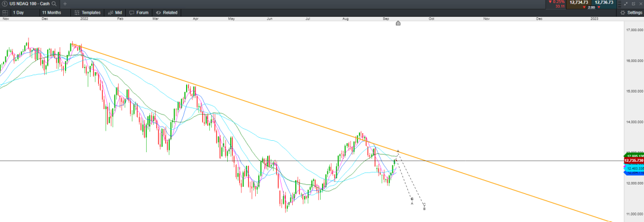Open chart Settings
The height and width of the screenshot is (222, 644).
[x=631, y=13]
